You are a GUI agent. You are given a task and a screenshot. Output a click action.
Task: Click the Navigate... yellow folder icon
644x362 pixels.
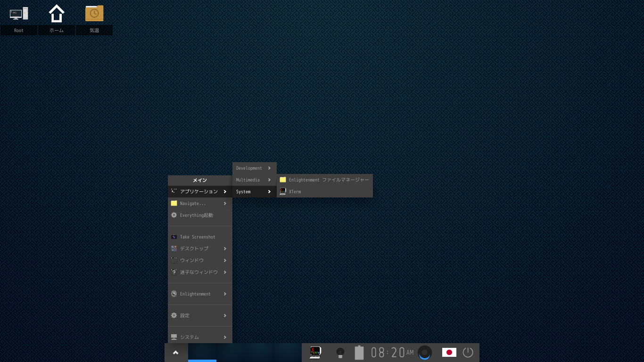tap(174, 203)
